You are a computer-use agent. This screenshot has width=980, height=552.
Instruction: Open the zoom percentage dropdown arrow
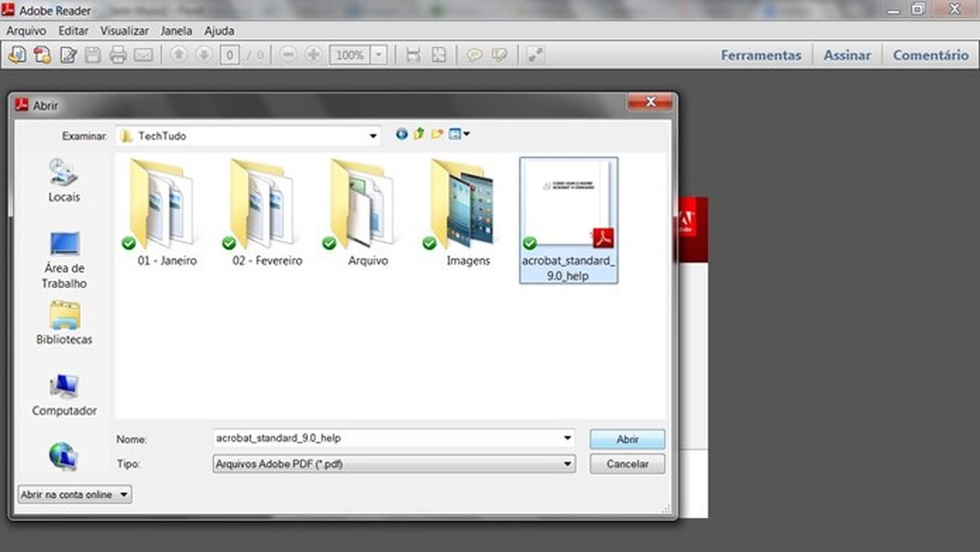(x=378, y=55)
